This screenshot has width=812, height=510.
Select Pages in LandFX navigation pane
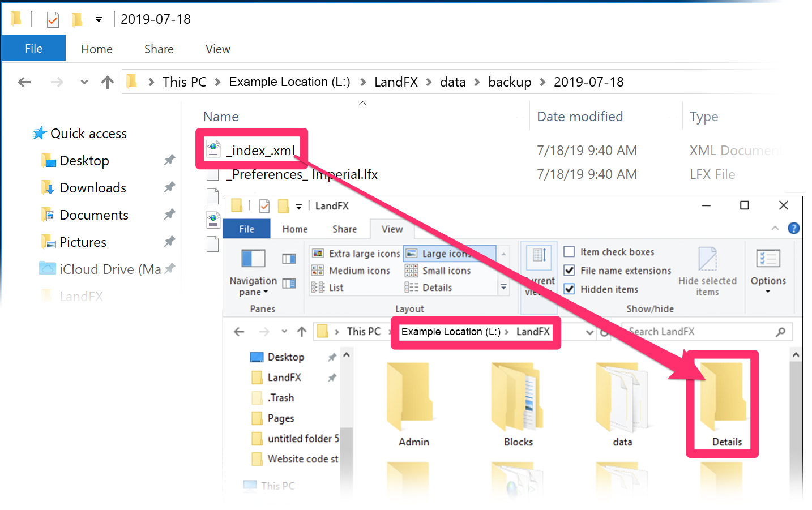coord(273,418)
